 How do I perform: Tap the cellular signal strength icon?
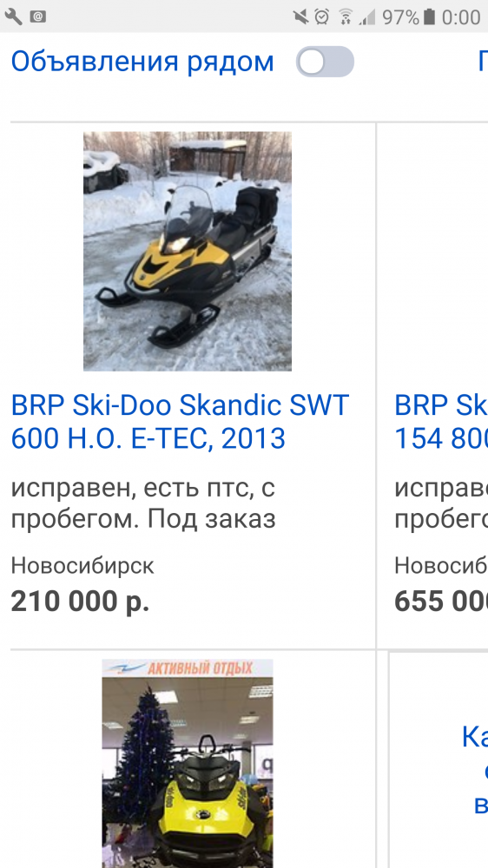(366, 16)
